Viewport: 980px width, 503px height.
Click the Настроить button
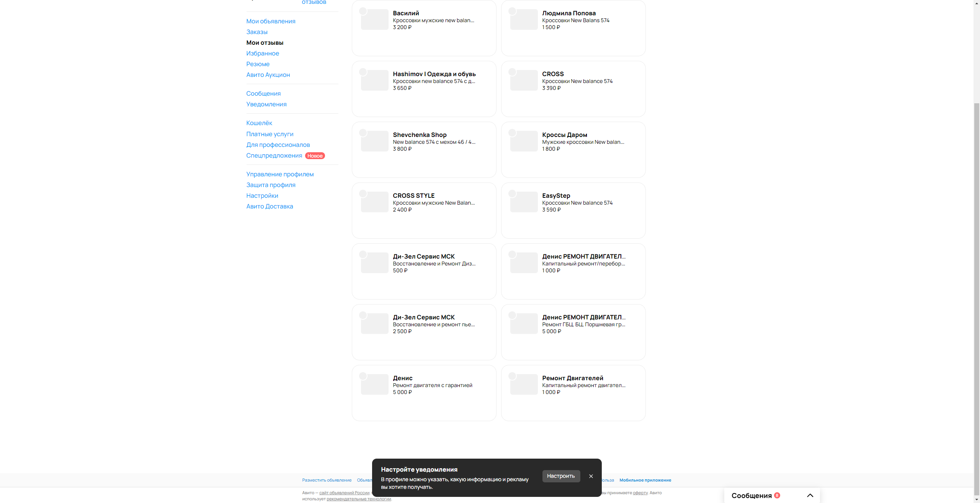(561, 476)
